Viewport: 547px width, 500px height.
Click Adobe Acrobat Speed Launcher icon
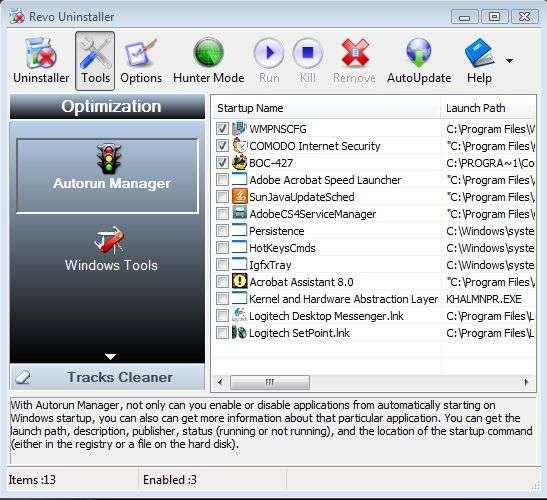(239, 180)
